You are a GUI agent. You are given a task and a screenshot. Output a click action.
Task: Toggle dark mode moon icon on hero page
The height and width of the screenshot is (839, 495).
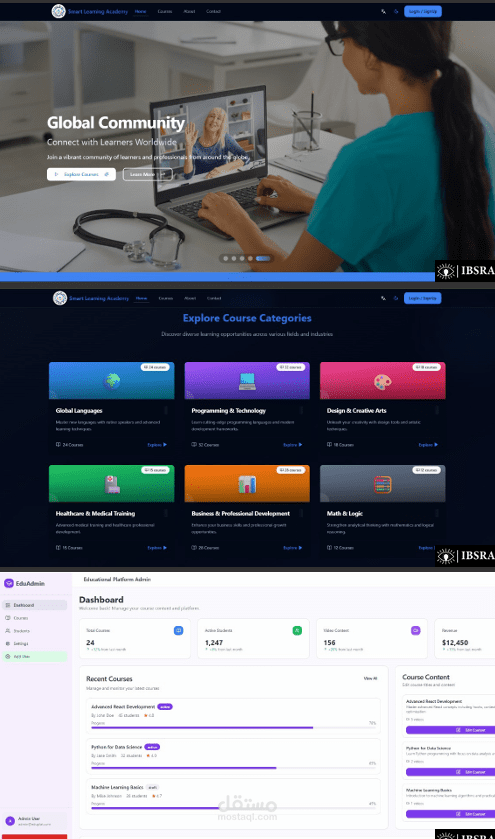396,11
